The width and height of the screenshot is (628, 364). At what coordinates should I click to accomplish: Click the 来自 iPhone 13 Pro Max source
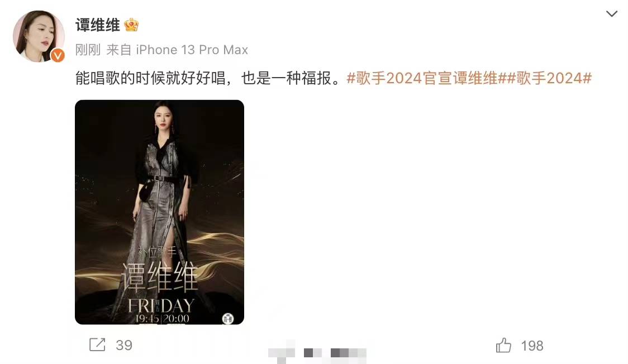coord(177,50)
